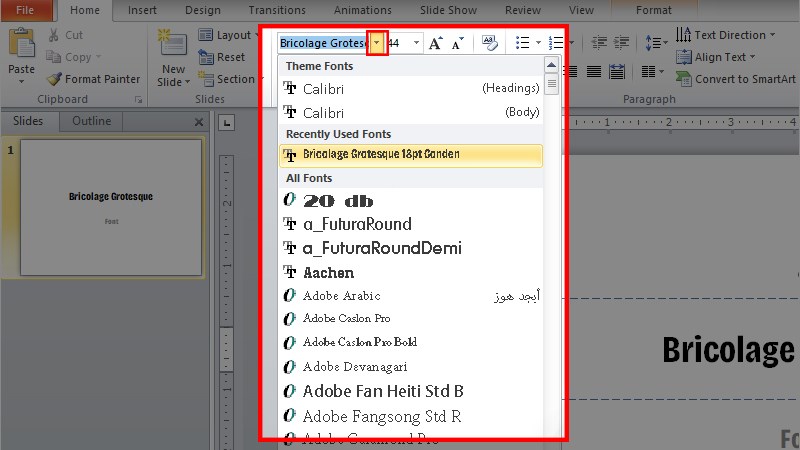Open the Align Text menu
Viewport: 800px width, 450px height.
[715, 57]
